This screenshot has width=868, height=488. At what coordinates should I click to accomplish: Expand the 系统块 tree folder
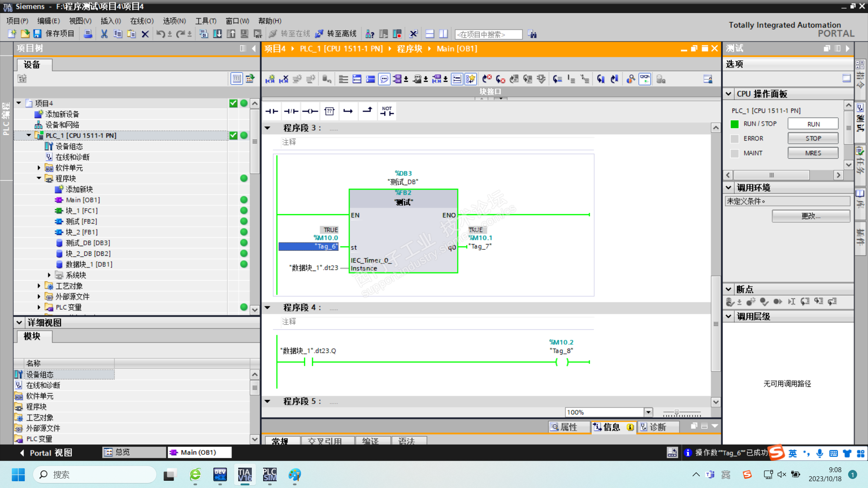(49, 275)
